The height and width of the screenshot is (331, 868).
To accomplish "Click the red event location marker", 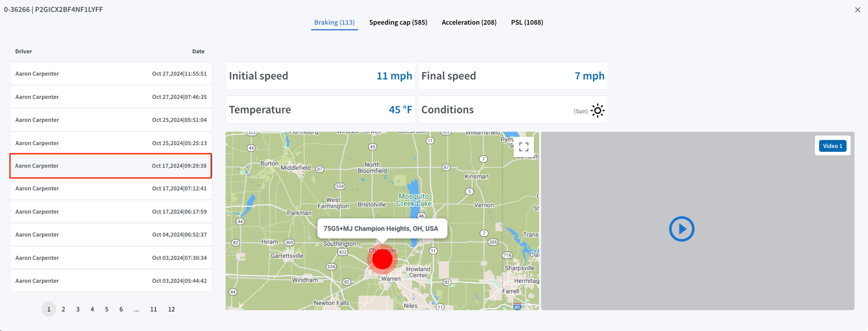I will pyautogui.click(x=382, y=259).
